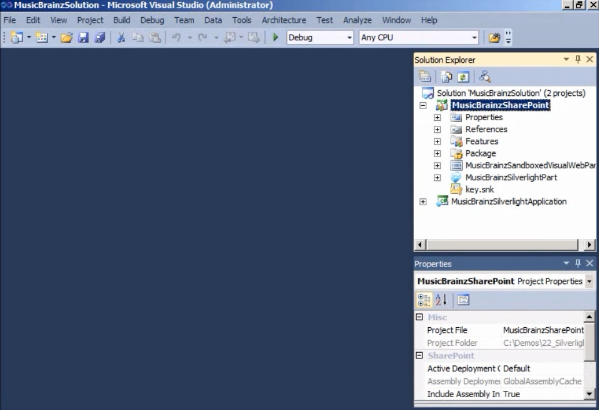Click Solution Explorer's horizontal scrollbar left arrow

420,245
